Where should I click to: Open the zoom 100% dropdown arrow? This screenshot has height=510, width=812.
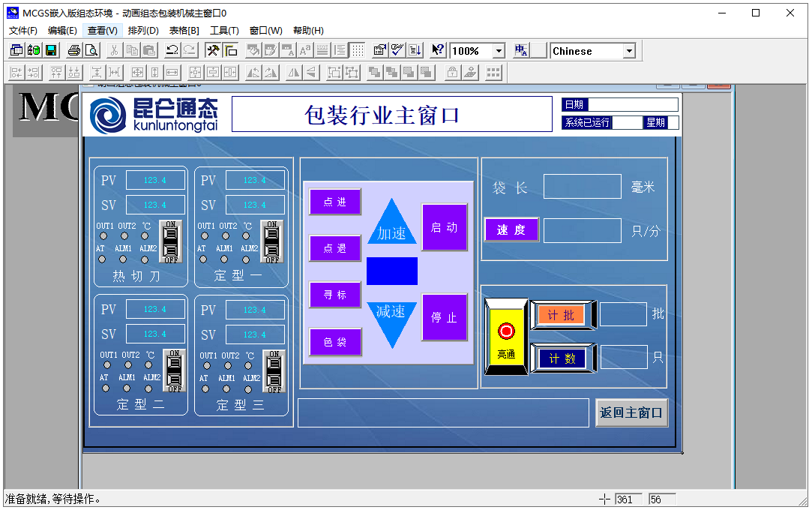(x=499, y=51)
